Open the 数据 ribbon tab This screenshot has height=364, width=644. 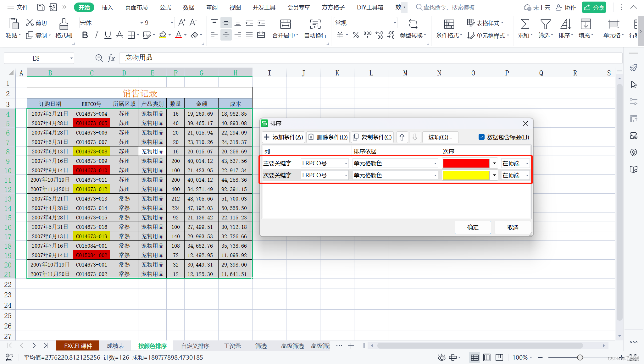coord(188,7)
